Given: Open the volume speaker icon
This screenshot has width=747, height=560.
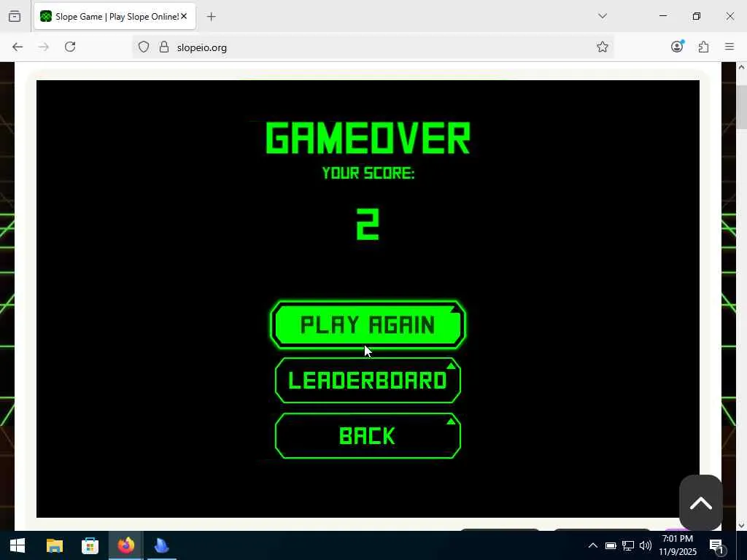Looking at the screenshot, I should pyautogui.click(x=645, y=545).
